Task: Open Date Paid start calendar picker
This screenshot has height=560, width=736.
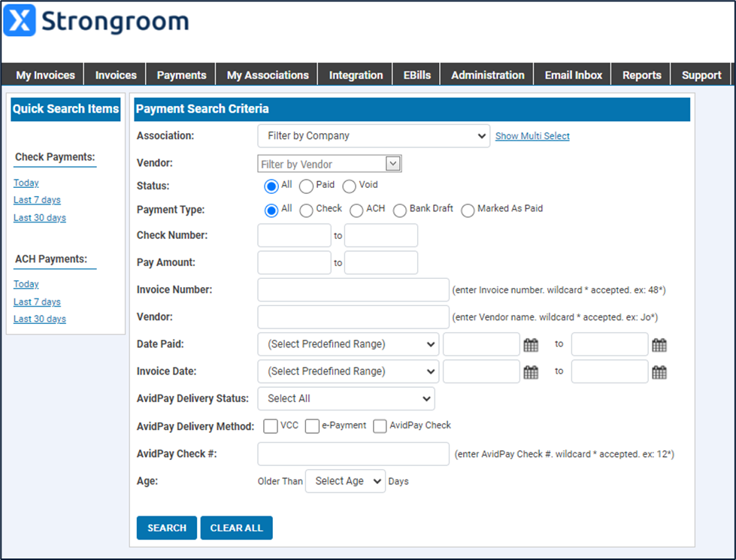Action: [531, 346]
